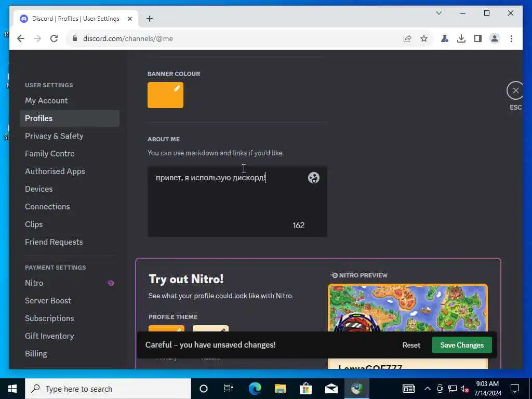Click the muted volume tray icon
Screen dimensions: 532x399
(x=465, y=389)
